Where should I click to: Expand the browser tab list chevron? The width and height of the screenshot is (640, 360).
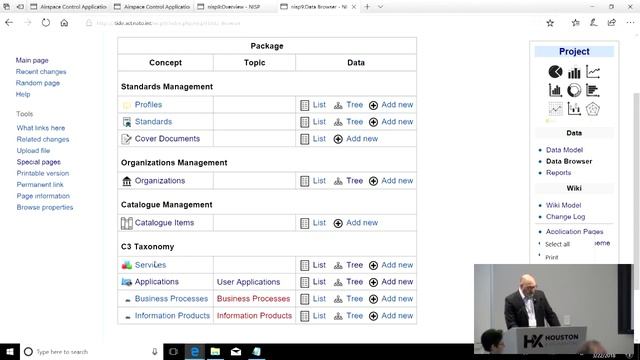[380, 7]
